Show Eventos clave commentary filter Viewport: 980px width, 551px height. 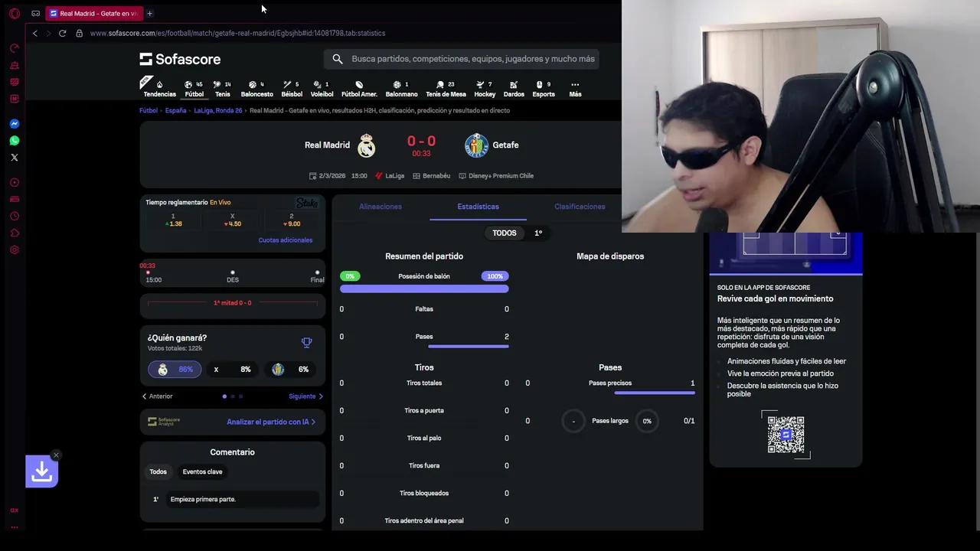coord(202,471)
